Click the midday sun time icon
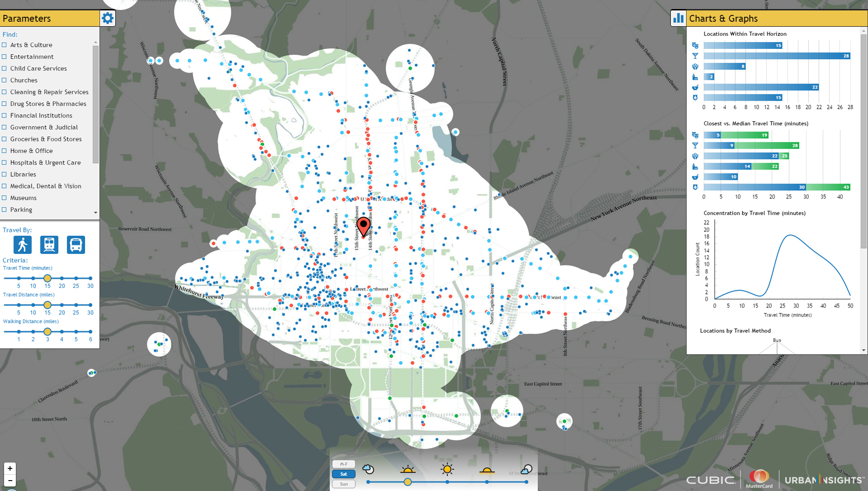Screen dimensions: 868x491 click(x=447, y=470)
